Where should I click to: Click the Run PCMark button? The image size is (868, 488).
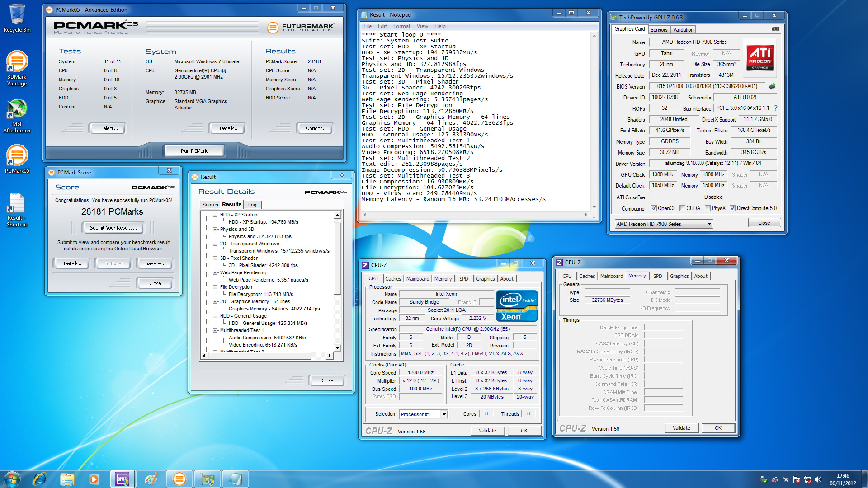pos(194,151)
